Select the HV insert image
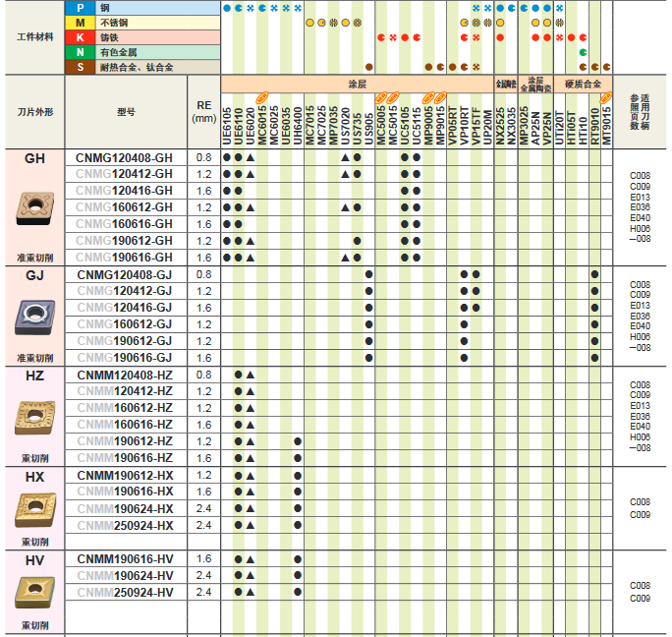 [34, 592]
